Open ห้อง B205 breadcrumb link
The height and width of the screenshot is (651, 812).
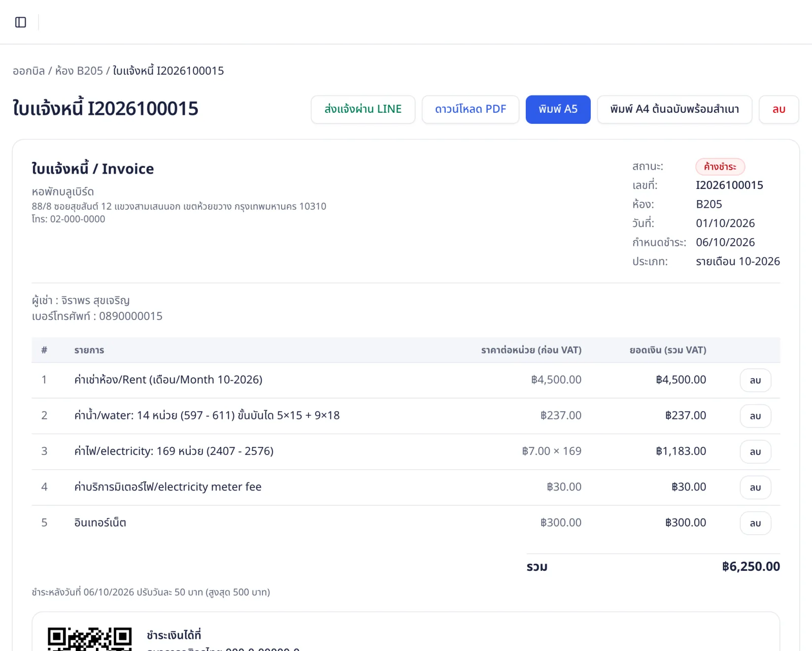[x=79, y=71]
